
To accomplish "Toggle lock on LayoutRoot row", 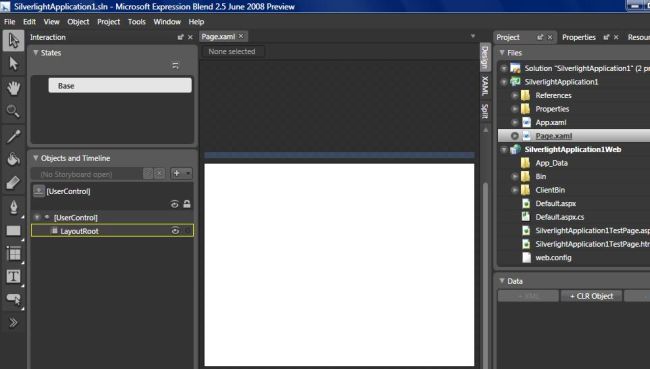I will (x=187, y=231).
